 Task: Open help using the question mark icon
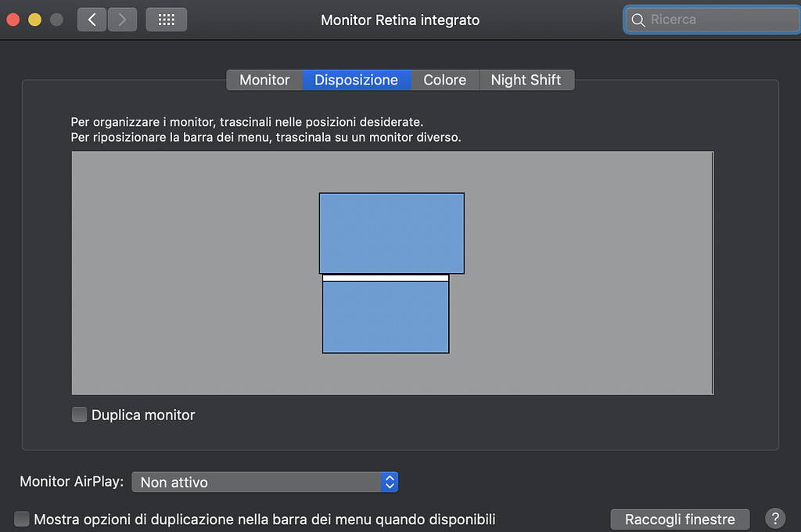(x=774, y=519)
